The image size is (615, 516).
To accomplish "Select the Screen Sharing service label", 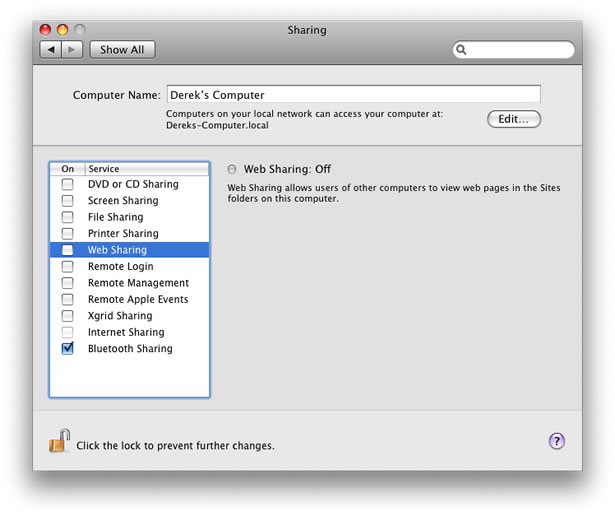I will pos(123,200).
